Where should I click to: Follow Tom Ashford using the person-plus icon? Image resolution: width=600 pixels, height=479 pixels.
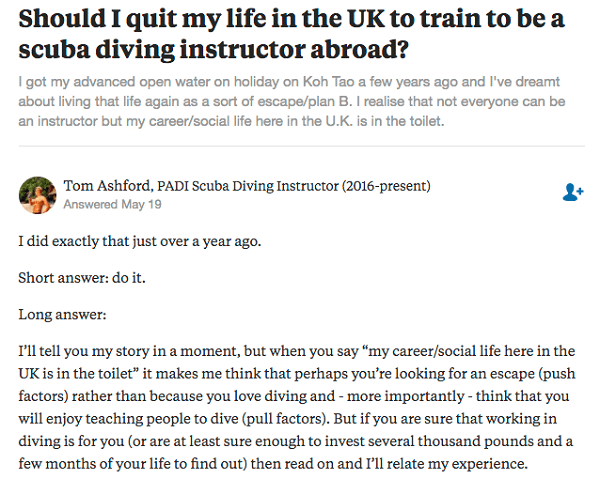(573, 192)
